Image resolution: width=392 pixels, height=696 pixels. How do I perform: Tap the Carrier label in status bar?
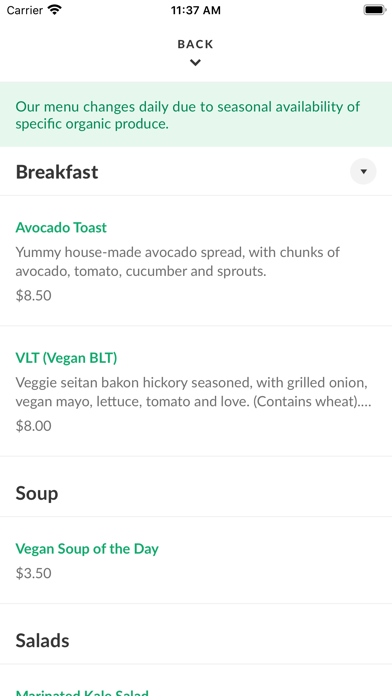(x=24, y=10)
